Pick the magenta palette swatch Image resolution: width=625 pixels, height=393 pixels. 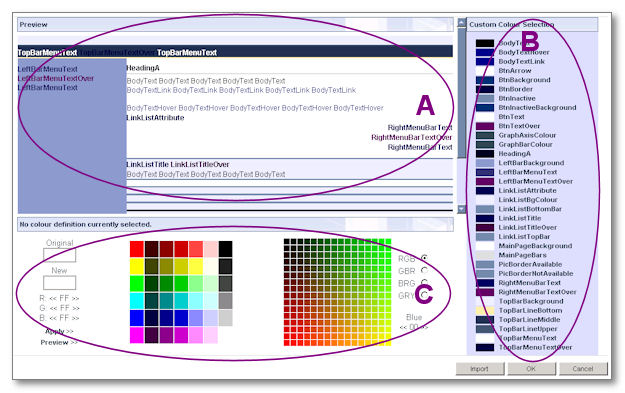click(x=137, y=335)
